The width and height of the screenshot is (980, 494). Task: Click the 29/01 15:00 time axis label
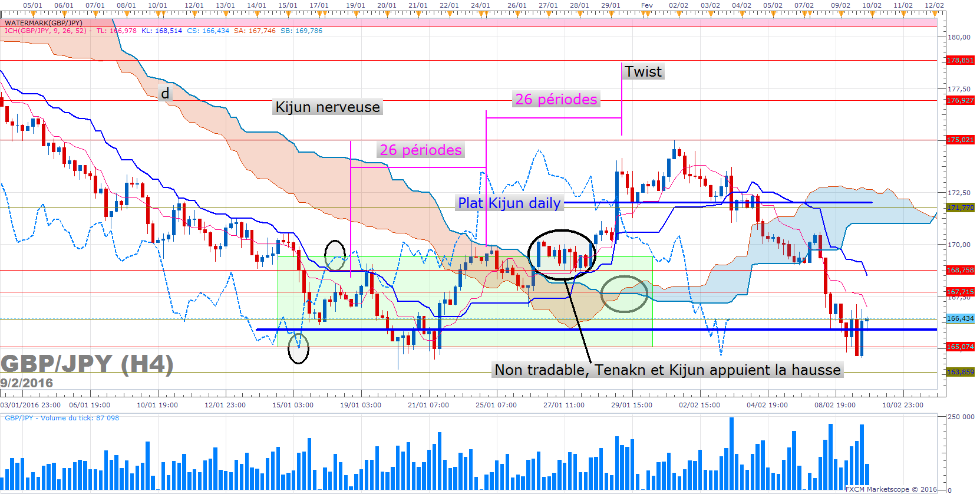click(632, 405)
